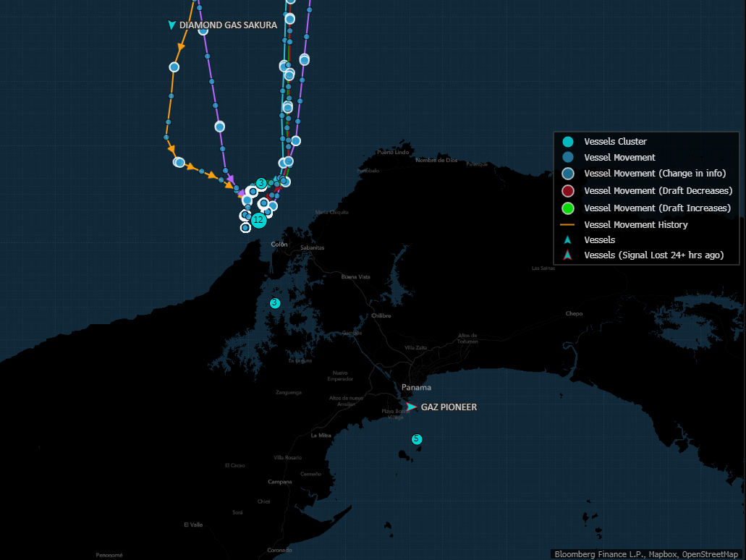Click the Penonomé map label
The width and height of the screenshot is (746, 560).
point(109,555)
